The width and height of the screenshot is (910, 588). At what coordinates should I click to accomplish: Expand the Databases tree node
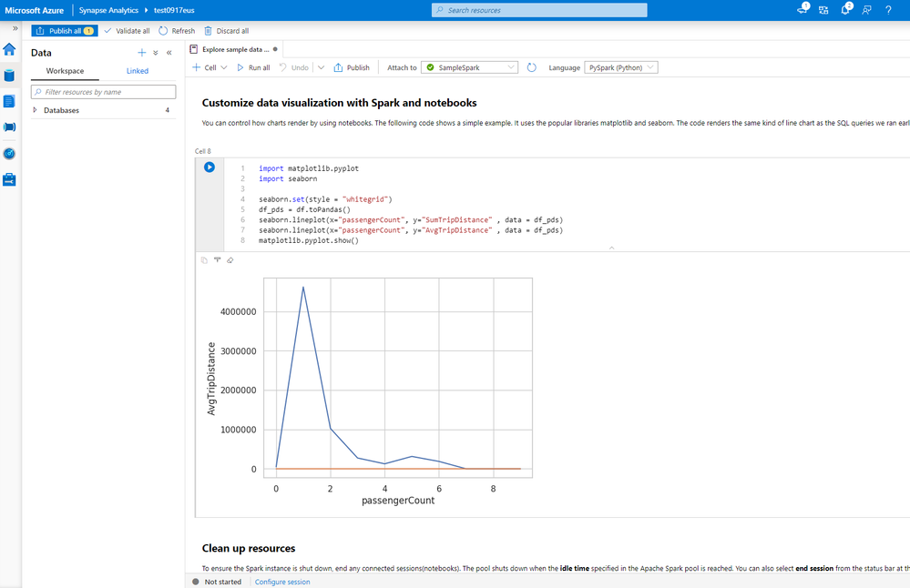click(35, 110)
